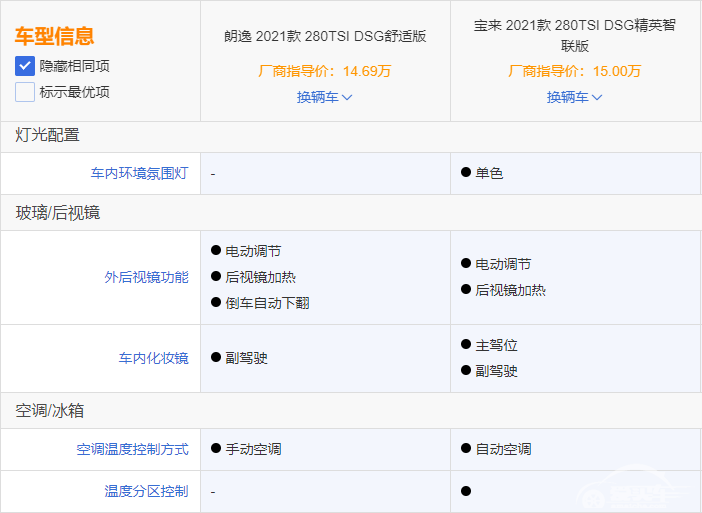Open the 车内环境氛围灯 parameter link
Image resolution: width=702 pixels, height=513 pixels.
pyautogui.click(x=140, y=173)
